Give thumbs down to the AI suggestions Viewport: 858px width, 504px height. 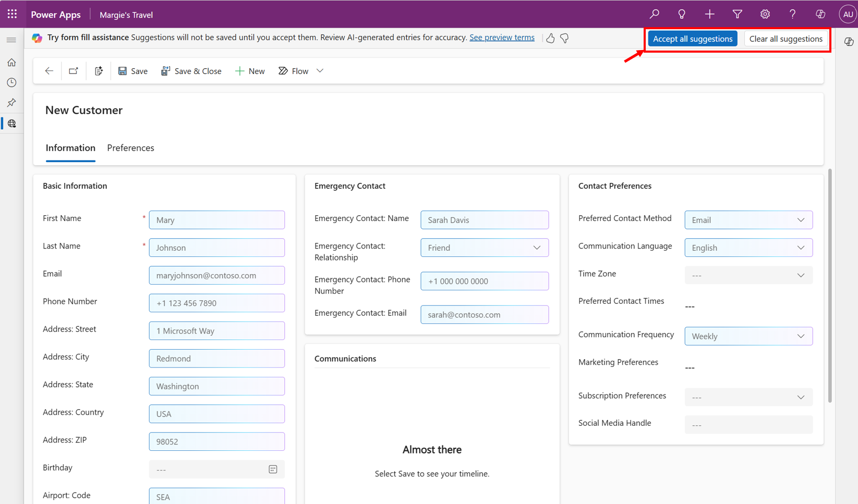[564, 38]
